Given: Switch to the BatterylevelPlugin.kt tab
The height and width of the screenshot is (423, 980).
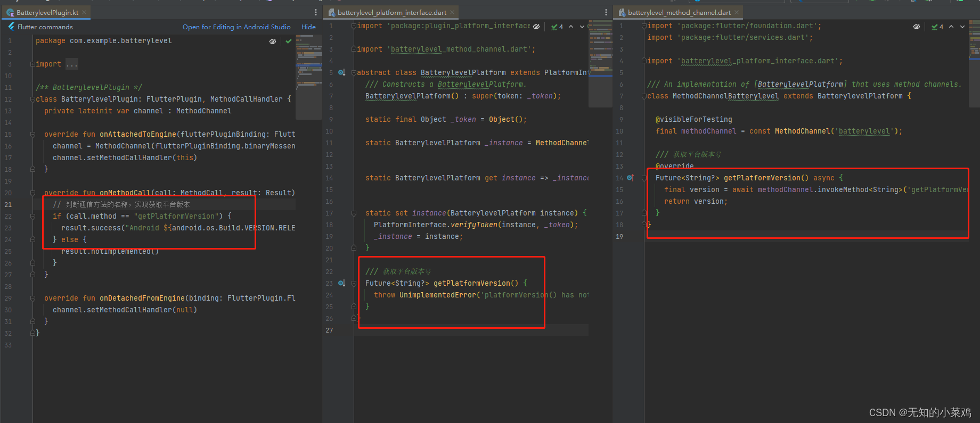Looking at the screenshot, I should [46, 12].
